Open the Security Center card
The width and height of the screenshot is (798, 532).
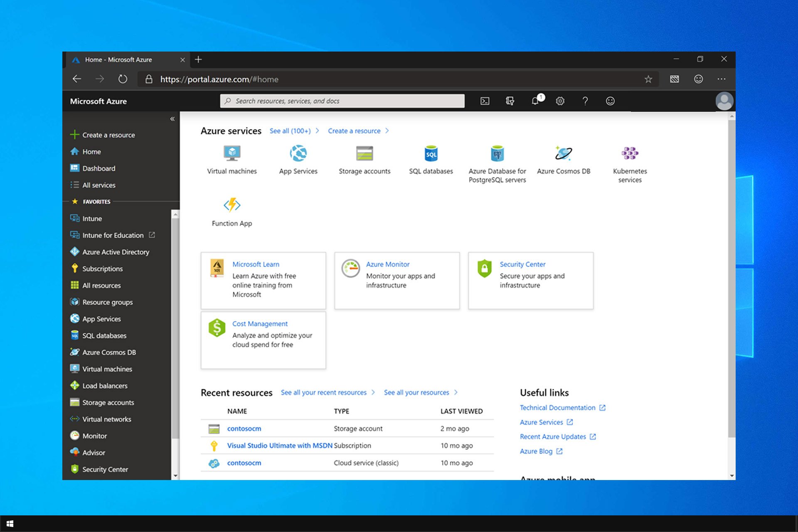click(x=531, y=281)
